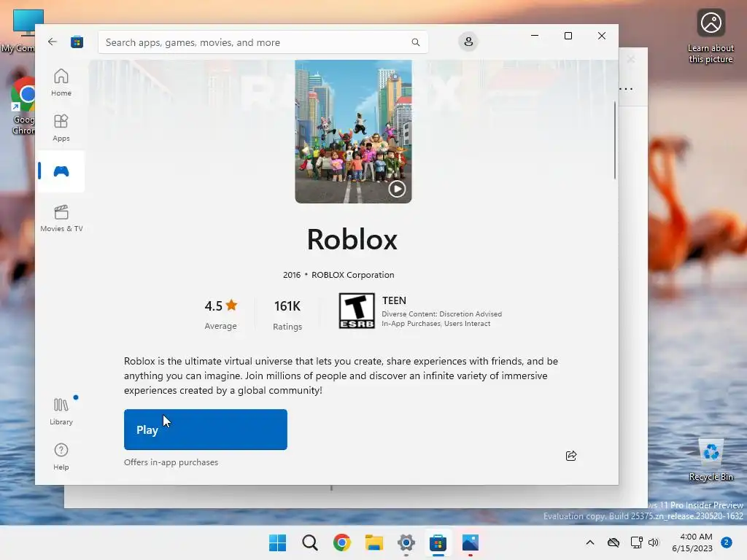Open Settings from the taskbar
This screenshot has width=747, height=560.
pyautogui.click(x=406, y=542)
